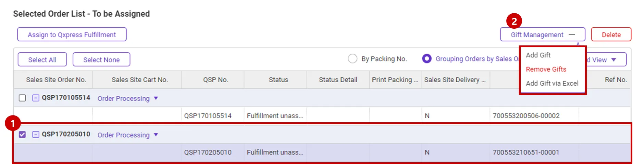The image size is (644, 164).
Task: Open Order Processing dropdown for QSP170205010
Action: coord(156,135)
